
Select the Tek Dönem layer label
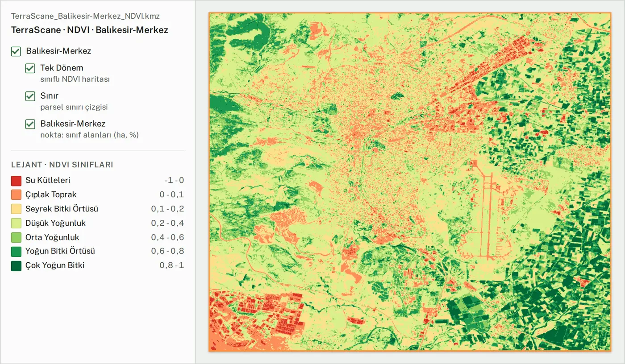pos(62,68)
